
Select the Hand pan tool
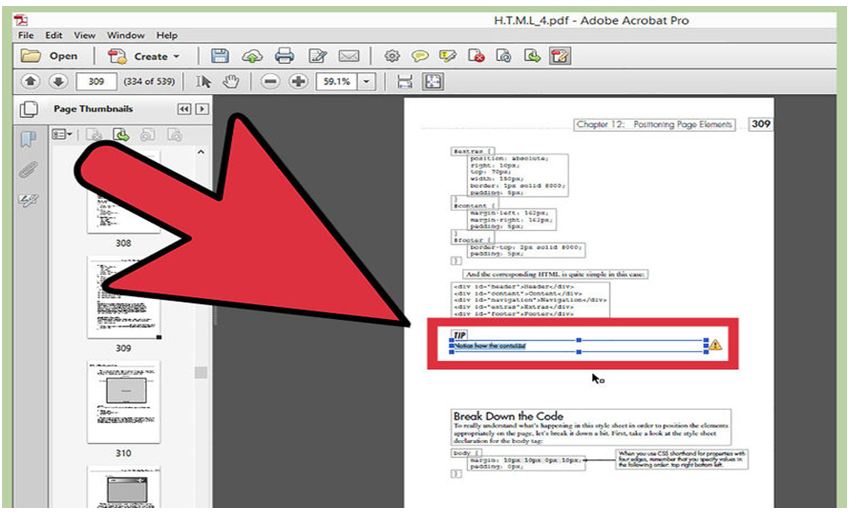click(x=231, y=82)
